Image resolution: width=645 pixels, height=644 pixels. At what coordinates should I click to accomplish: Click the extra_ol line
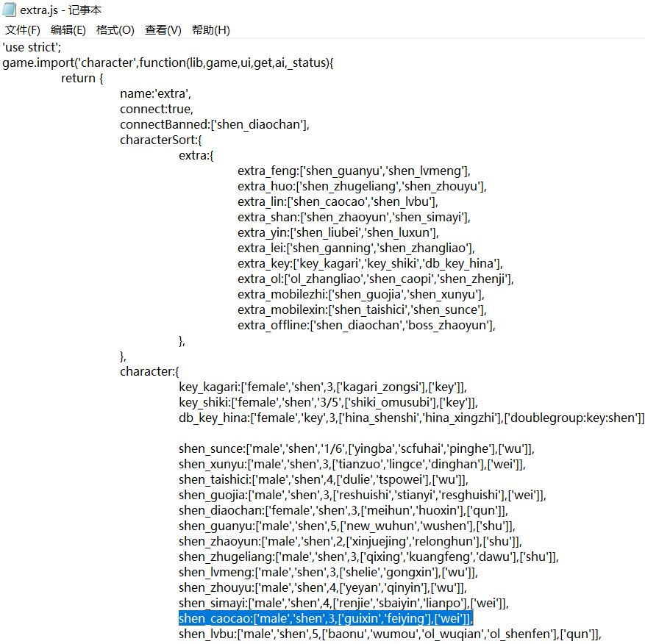376,279
